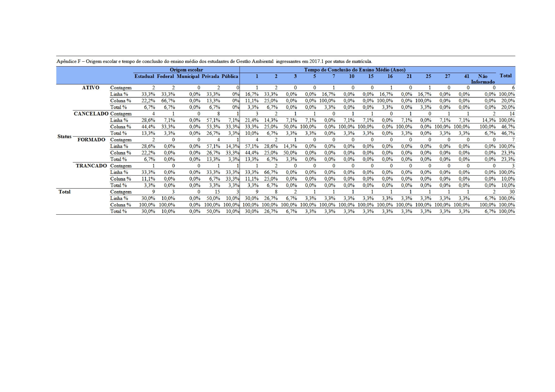Click the 'ATIVO' status row label
The width and height of the screenshot is (555, 392).
(91, 88)
